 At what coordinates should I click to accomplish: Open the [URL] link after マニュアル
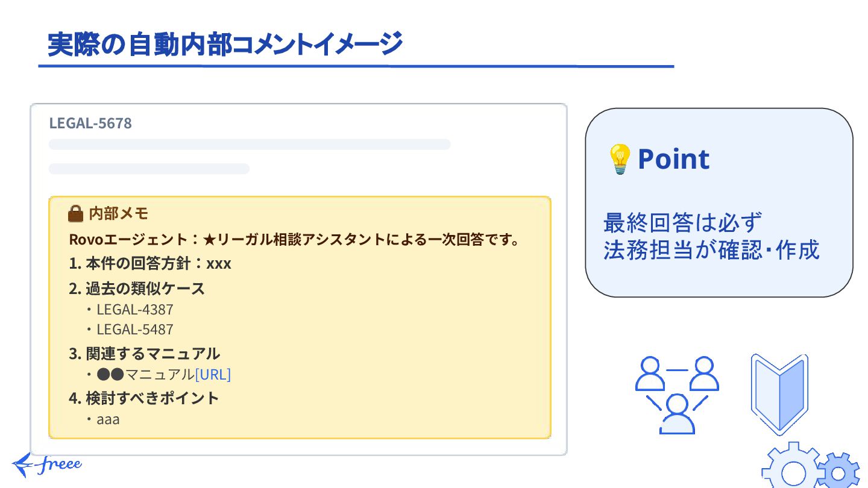click(213, 374)
